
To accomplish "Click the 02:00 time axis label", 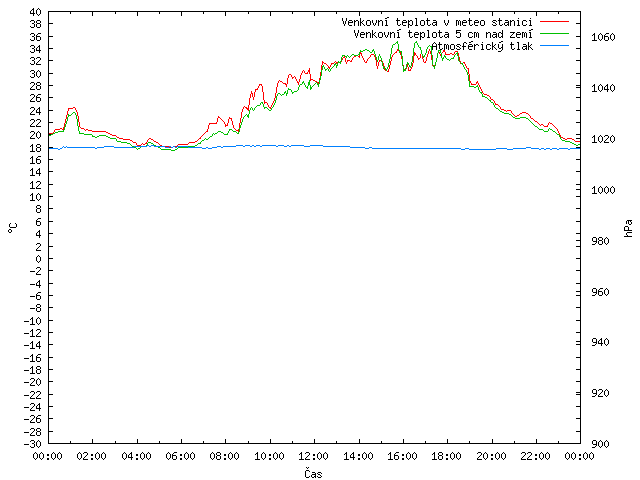I will [92, 456].
